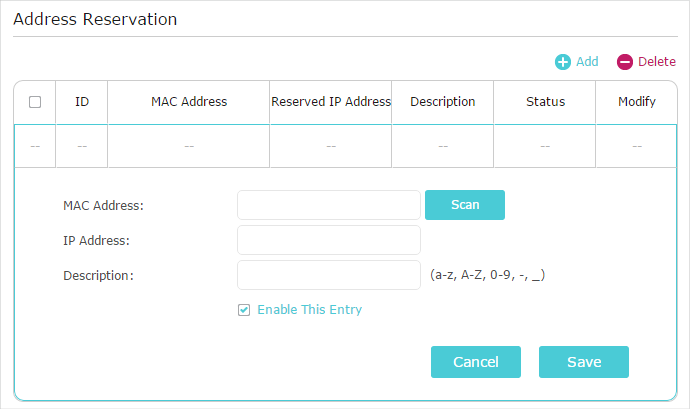Focus the MAC Address input field
The height and width of the screenshot is (409, 690).
pos(328,205)
